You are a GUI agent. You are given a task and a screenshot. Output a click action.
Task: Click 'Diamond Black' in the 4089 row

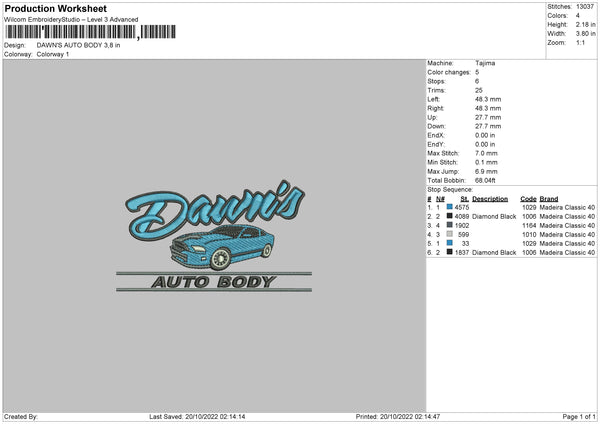(494, 217)
